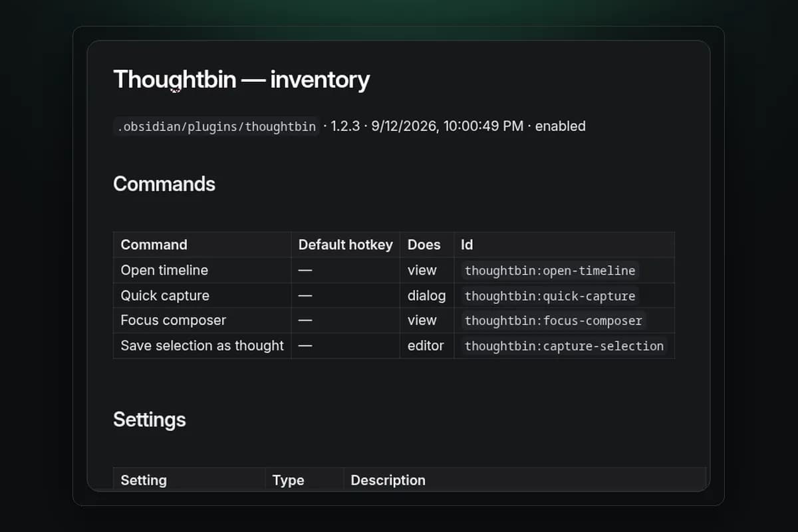Click the 'editor' cell
798x532 pixels.
[426, 346]
